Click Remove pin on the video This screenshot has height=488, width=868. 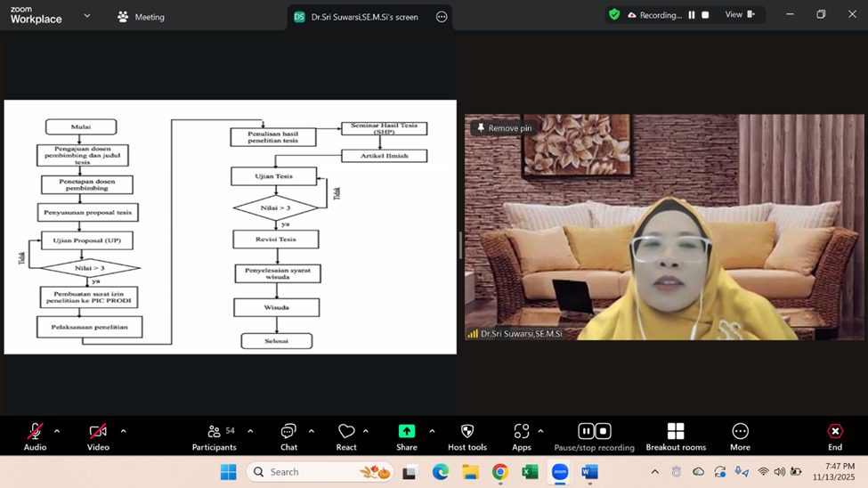pyautogui.click(x=504, y=128)
